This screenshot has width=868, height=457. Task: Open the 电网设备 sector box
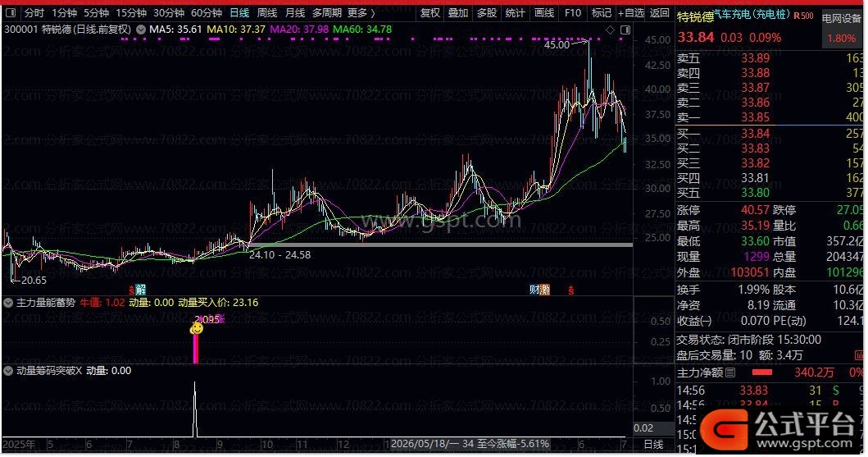(842, 29)
